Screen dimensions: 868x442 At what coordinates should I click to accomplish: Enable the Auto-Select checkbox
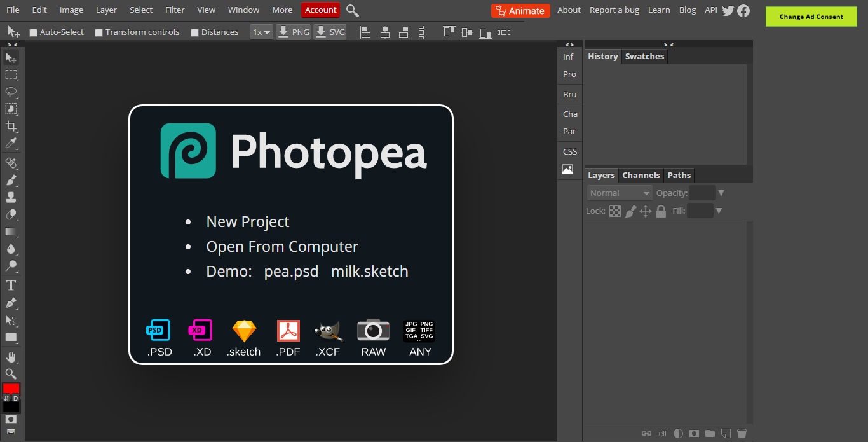tap(34, 32)
